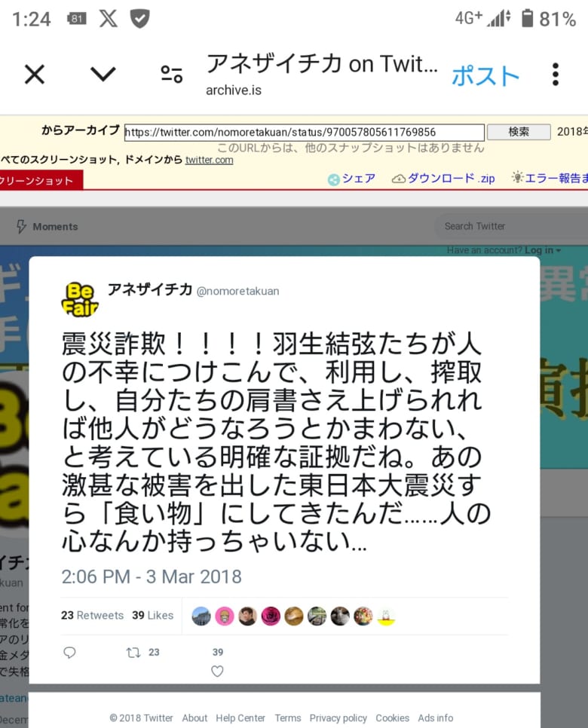The width and height of the screenshot is (588, 728).
Task: Select the スクリーンショット red tab
Action: click(x=41, y=181)
